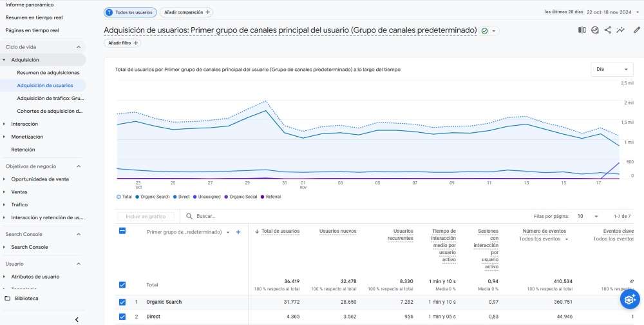Toggle Organic Search series in legend
Viewport: 644px width, 325px height.
(x=153, y=197)
